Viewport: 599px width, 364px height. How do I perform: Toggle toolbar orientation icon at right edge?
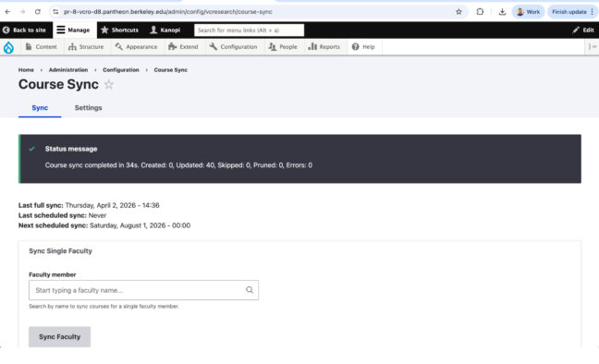[x=593, y=46]
